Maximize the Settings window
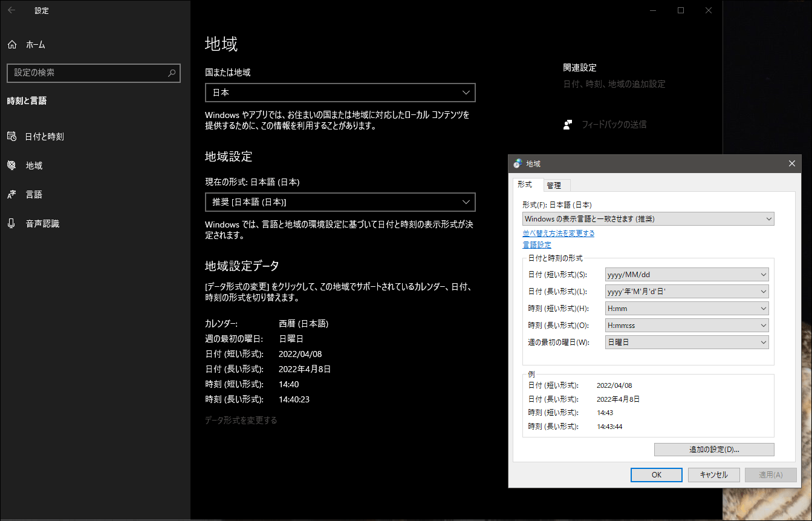Screen dimensions: 812x521 point(681,10)
